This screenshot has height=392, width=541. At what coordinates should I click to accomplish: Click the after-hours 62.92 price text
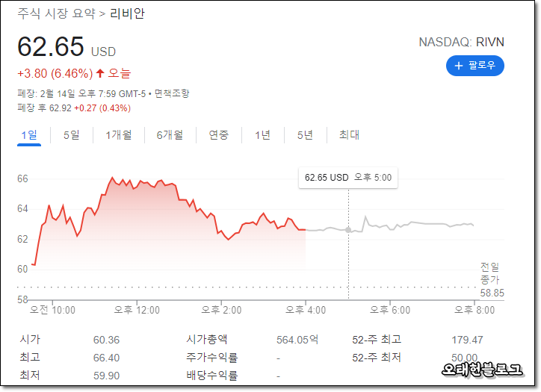61,108
